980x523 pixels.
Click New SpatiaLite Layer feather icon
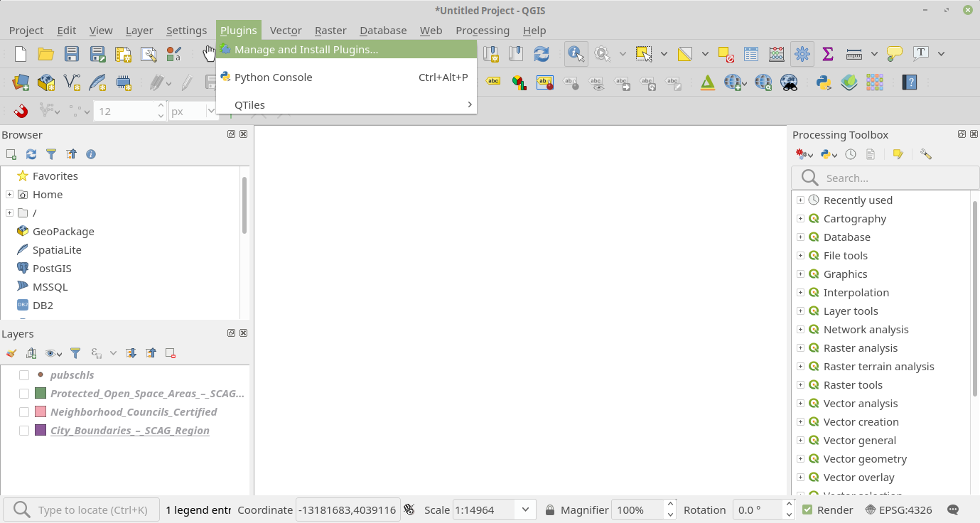(x=97, y=82)
